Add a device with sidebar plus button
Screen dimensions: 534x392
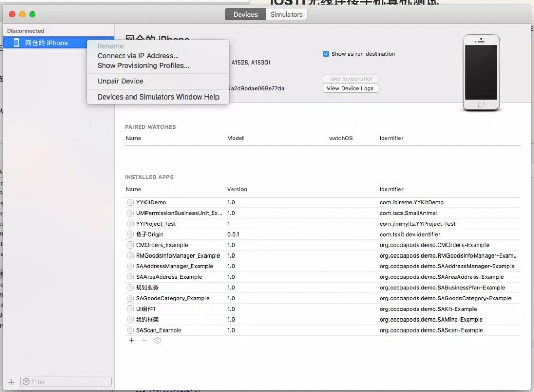click(11, 382)
